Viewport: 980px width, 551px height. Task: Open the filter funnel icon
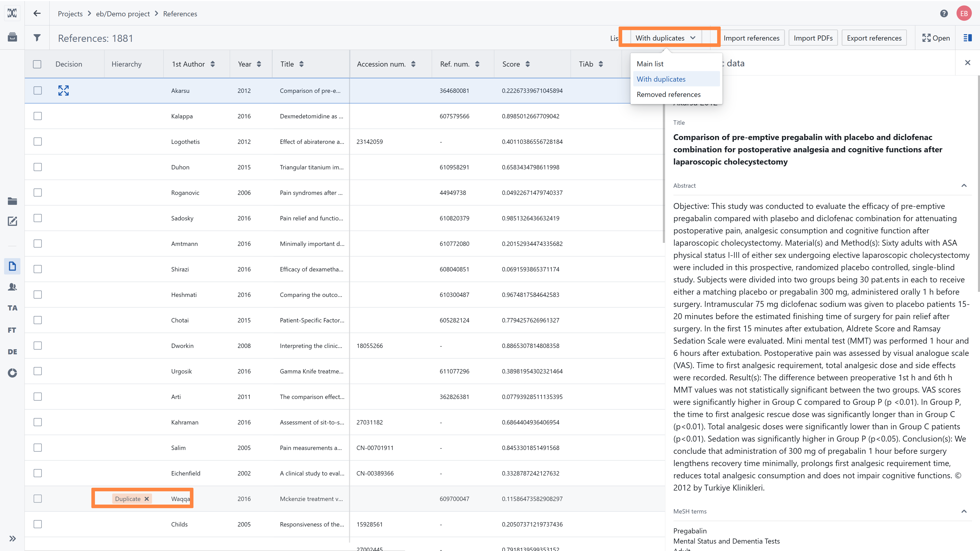pyautogui.click(x=37, y=38)
